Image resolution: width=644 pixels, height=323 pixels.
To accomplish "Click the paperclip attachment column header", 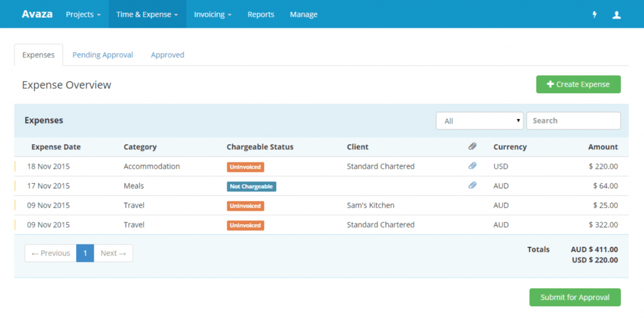I will [x=472, y=147].
